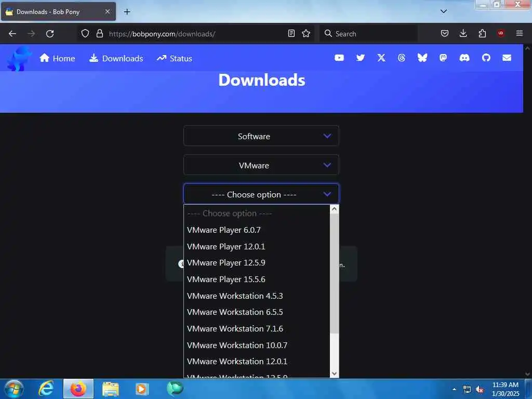
Task: Click the site padlock icon
Action: pyautogui.click(x=99, y=34)
